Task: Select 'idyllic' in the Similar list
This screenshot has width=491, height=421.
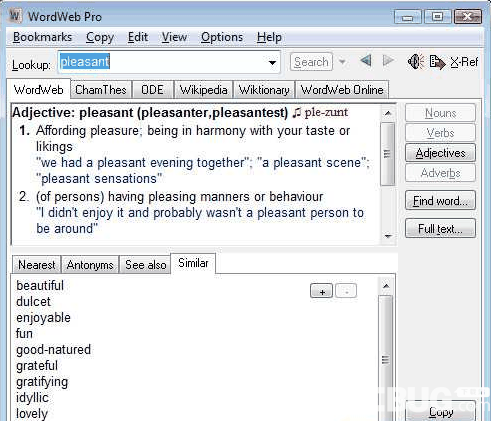Action: point(32,398)
